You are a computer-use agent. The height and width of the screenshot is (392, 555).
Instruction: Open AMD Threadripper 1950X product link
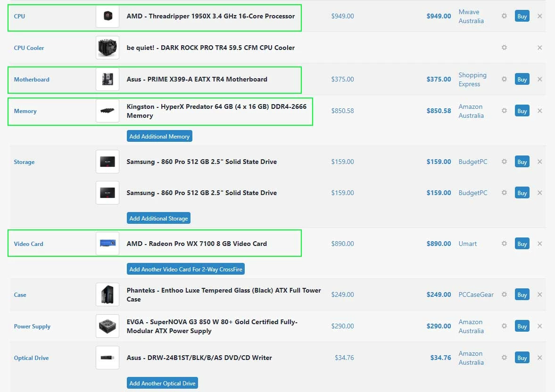tap(211, 16)
